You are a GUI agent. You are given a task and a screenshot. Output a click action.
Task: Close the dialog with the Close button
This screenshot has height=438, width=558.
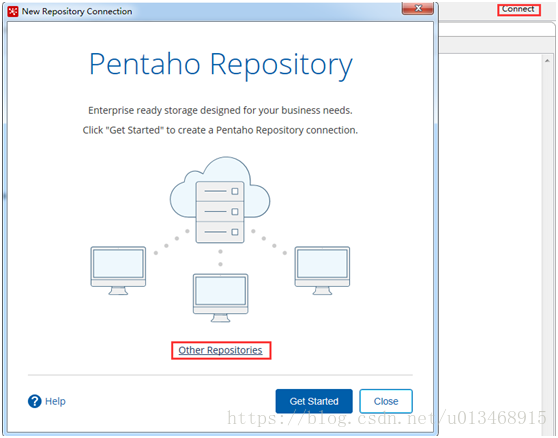click(386, 401)
